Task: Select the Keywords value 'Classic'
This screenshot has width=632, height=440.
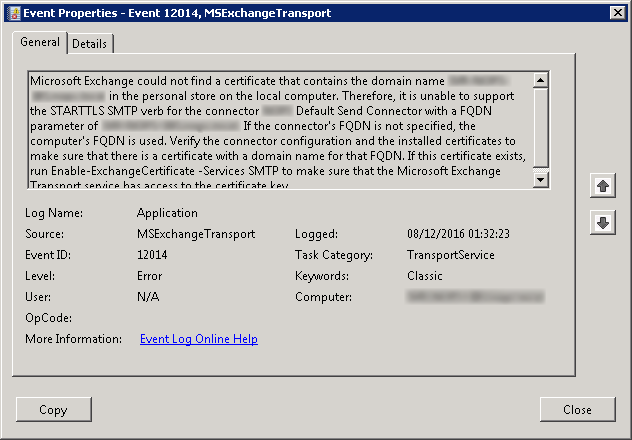Action: 424,276
